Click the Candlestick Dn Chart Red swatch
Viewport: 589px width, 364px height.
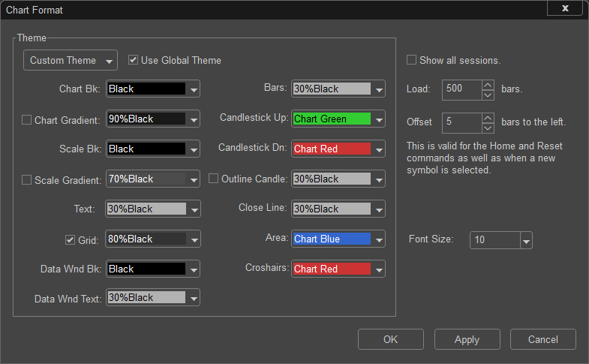tap(332, 149)
